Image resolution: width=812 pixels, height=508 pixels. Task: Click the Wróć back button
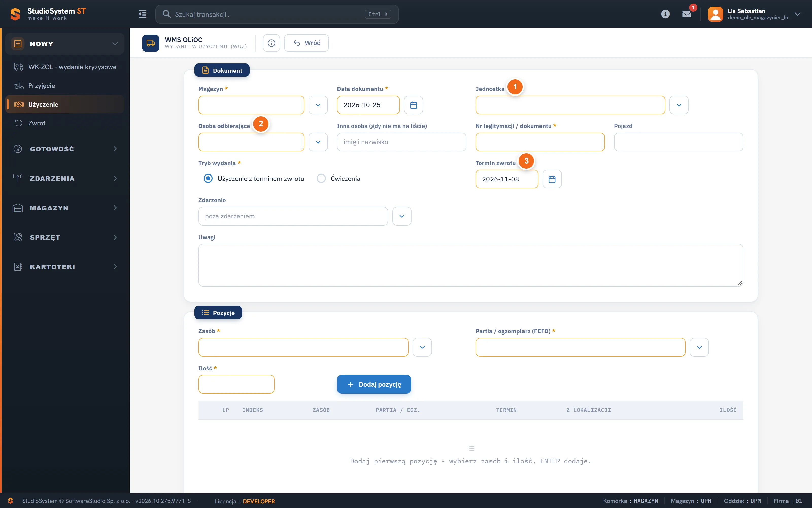(x=306, y=43)
